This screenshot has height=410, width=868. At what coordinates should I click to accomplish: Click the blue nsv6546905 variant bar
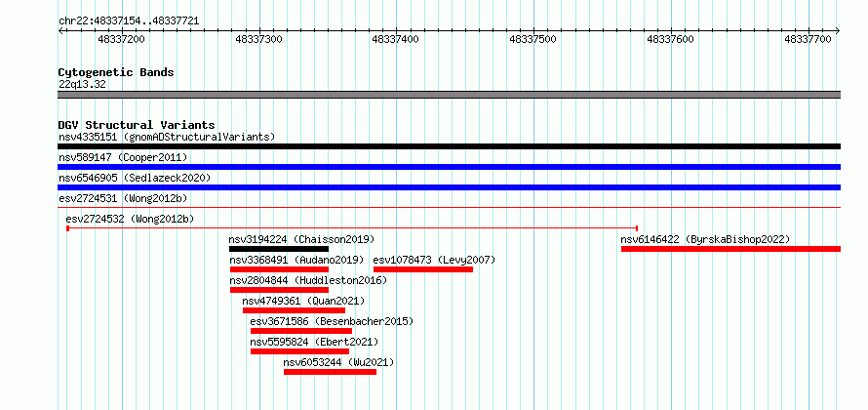[449, 187]
